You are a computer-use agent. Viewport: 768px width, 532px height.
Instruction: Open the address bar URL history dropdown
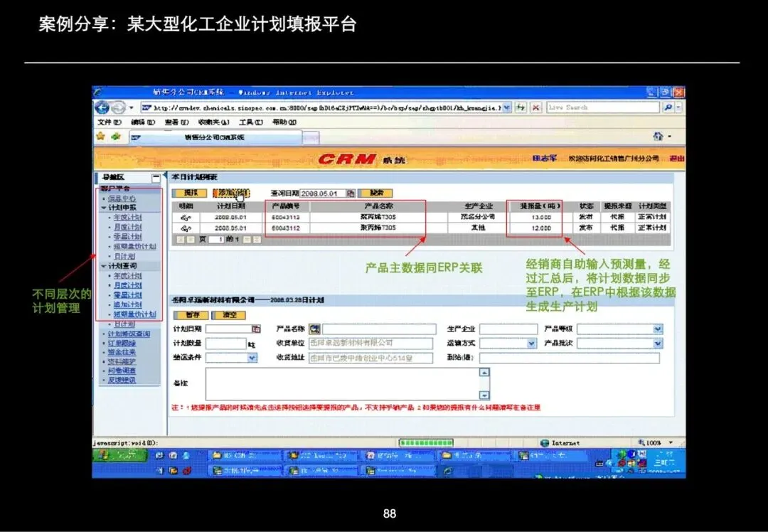pyautogui.click(x=506, y=107)
